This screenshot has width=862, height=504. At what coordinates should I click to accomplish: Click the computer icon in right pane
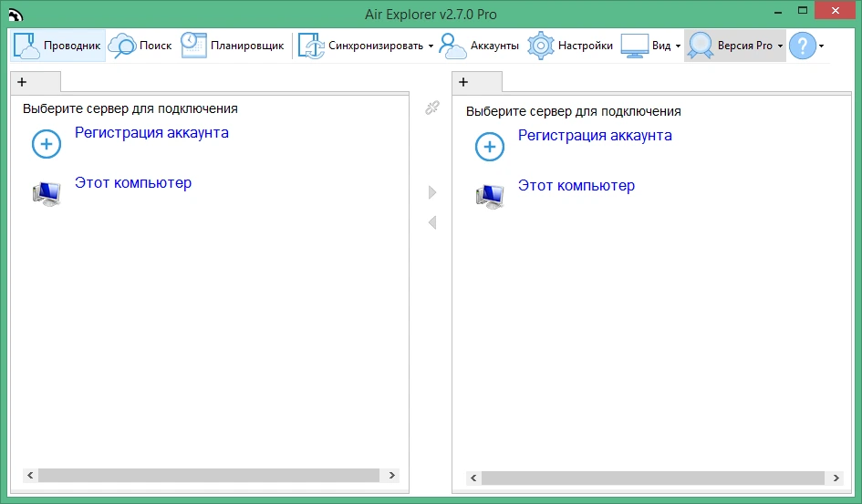[x=489, y=196]
